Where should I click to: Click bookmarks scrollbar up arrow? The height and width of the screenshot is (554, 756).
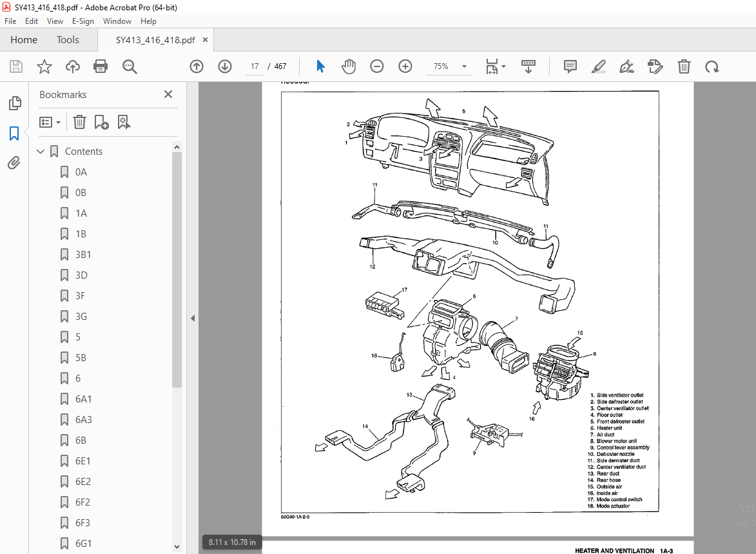[177, 146]
